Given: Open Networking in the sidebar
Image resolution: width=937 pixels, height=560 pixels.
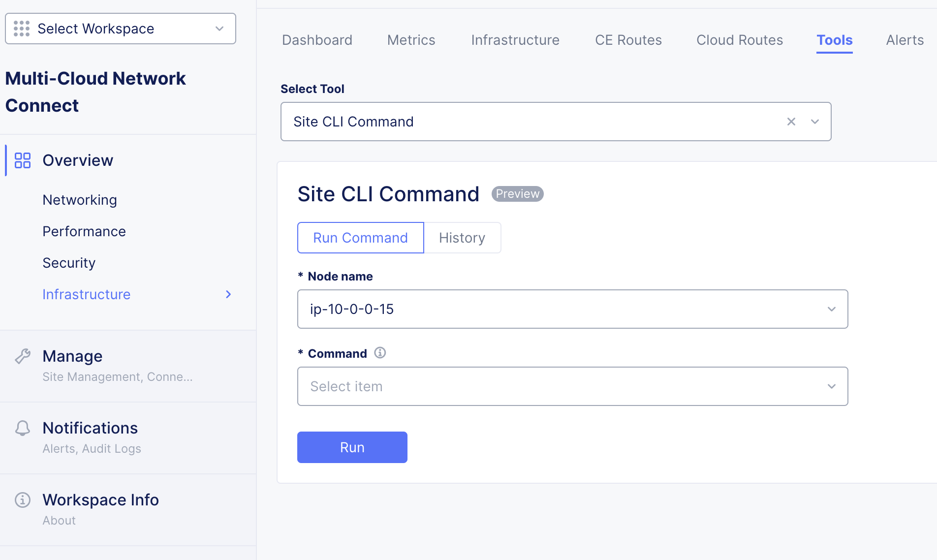Looking at the screenshot, I should (80, 200).
